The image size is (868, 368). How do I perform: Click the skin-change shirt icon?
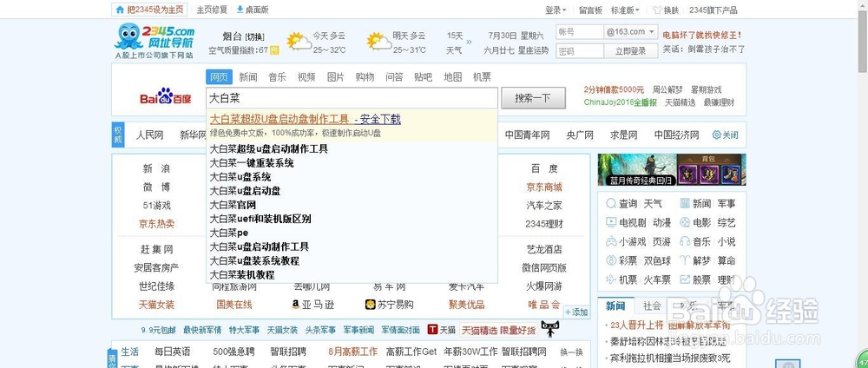click(x=658, y=10)
